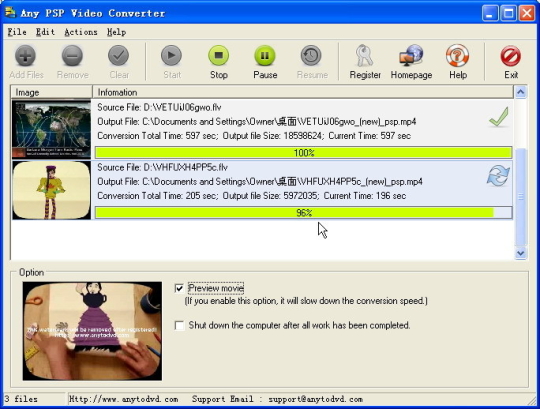Click the support@anytodvd.com email in the status bar

tap(315, 399)
